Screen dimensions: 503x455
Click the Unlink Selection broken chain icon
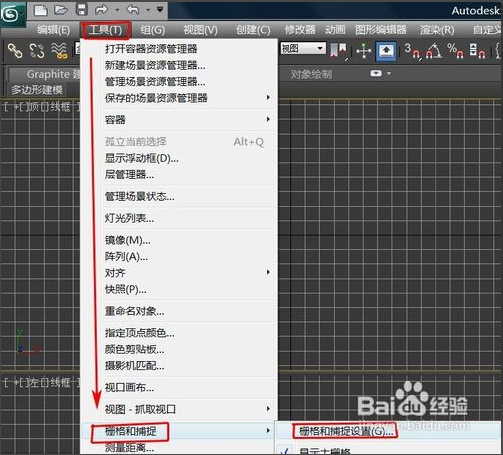[x=37, y=51]
